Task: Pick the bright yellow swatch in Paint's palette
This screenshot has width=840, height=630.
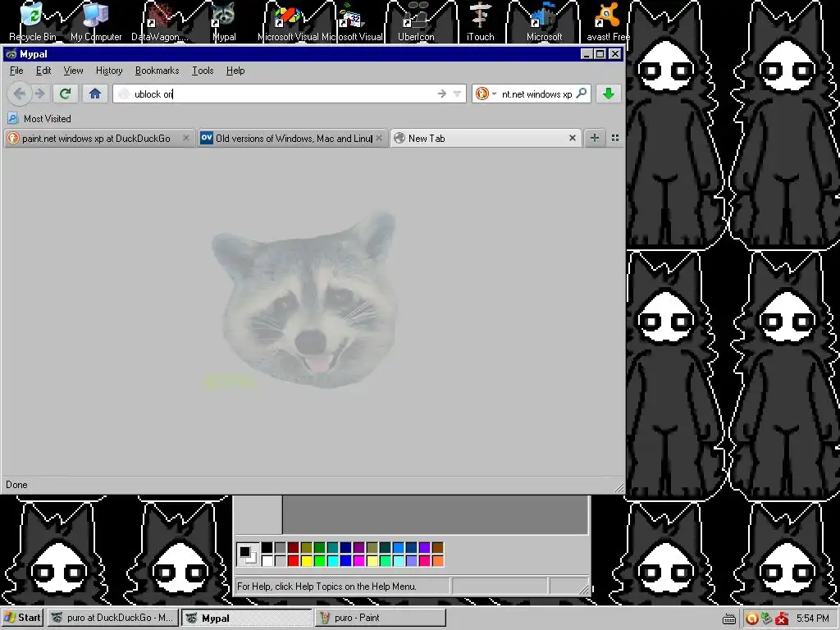Action: pyautogui.click(x=307, y=560)
